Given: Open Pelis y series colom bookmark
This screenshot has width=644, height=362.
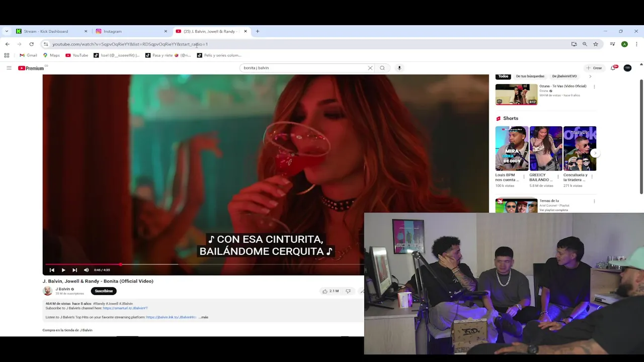Looking at the screenshot, I should (219, 55).
